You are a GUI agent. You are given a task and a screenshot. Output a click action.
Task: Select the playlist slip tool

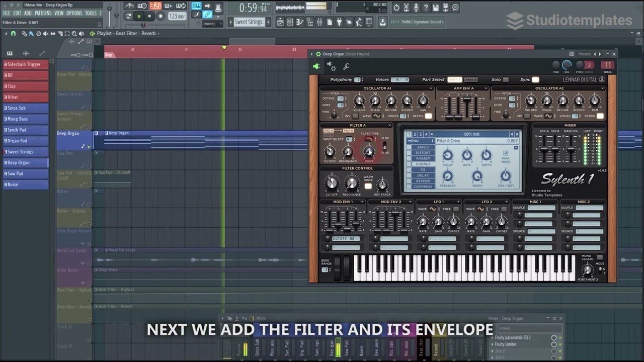(52, 34)
